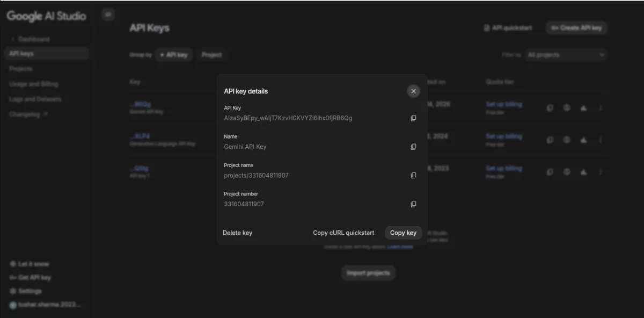The image size is (644, 318).
Task: Click Copy cURL quickstart
Action: [x=343, y=233]
